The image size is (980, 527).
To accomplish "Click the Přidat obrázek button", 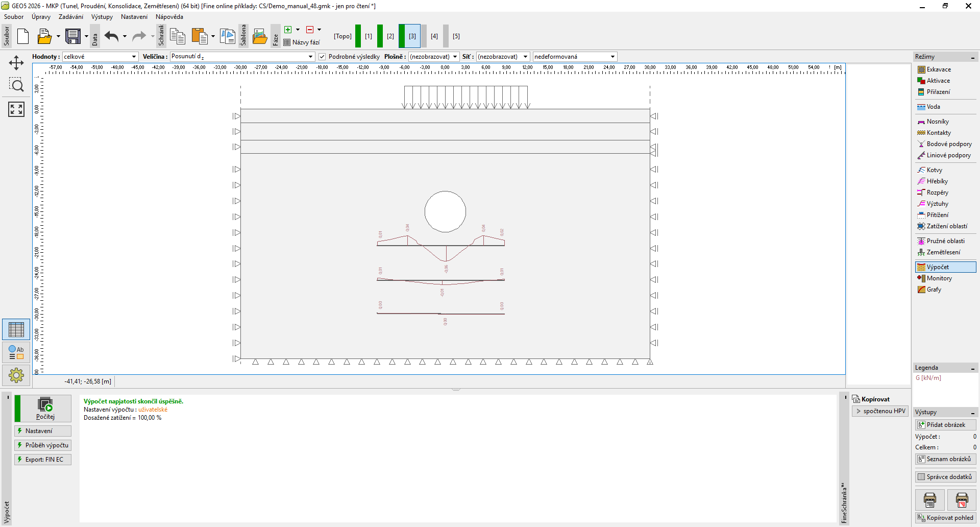I will (x=945, y=425).
